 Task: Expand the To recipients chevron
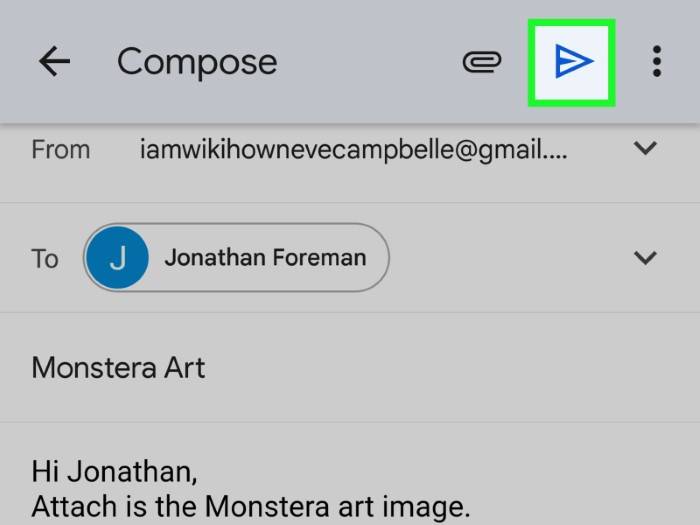tap(646, 258)
